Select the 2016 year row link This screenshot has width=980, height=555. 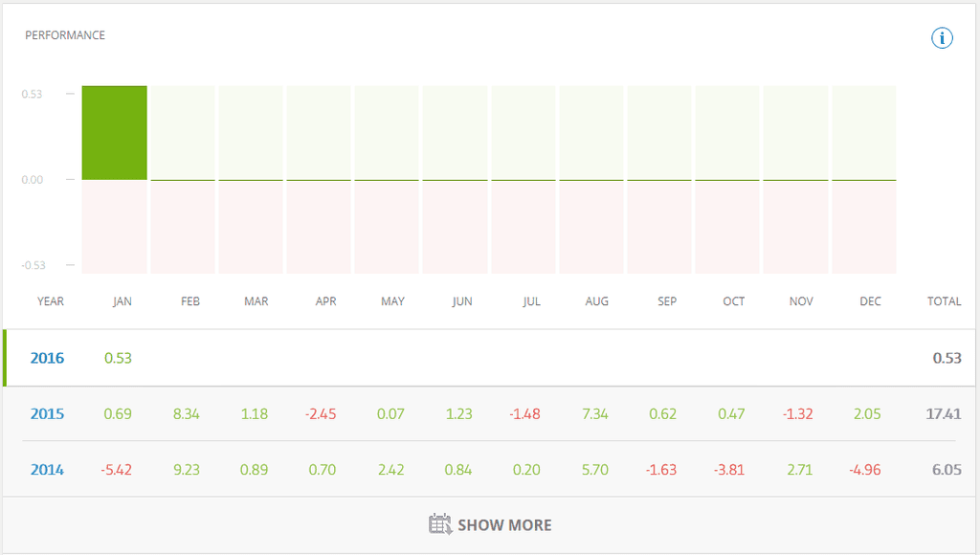(48, 358)
